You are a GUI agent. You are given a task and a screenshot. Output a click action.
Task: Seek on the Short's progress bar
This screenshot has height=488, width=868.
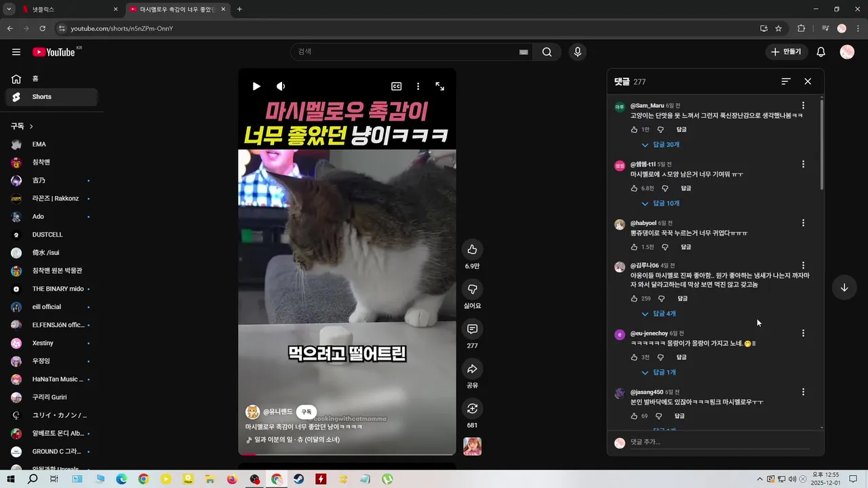[347, 454]
